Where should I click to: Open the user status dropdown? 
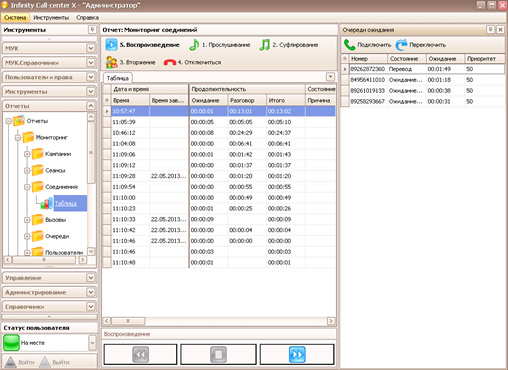tap(92, 343)
